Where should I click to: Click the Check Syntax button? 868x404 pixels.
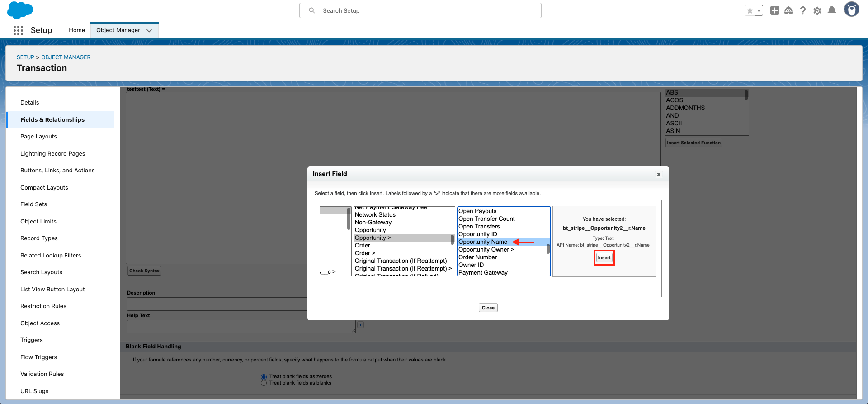click(144, 271)
